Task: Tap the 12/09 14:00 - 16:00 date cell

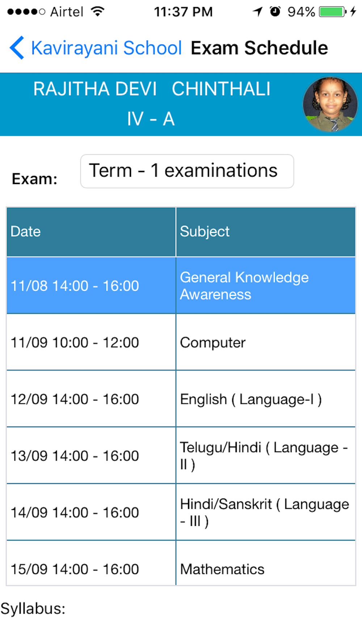Action: 91,399
